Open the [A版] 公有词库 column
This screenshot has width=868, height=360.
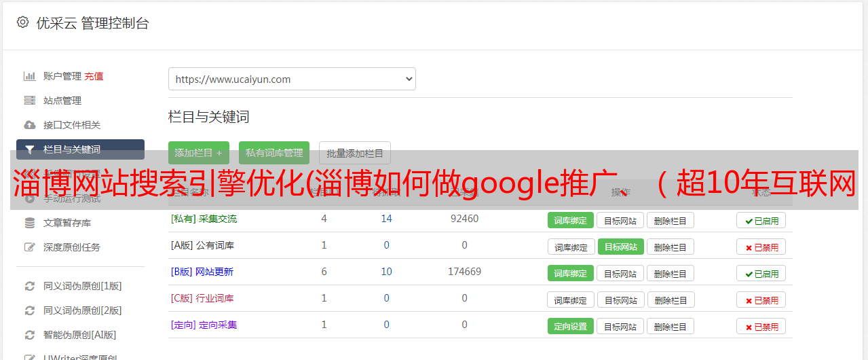click(x=202, y=245)
